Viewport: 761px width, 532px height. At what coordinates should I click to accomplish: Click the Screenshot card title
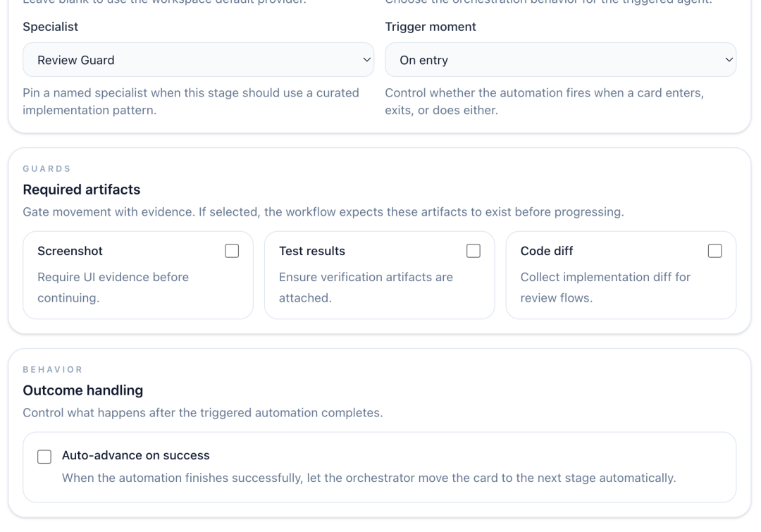point(70,251)
